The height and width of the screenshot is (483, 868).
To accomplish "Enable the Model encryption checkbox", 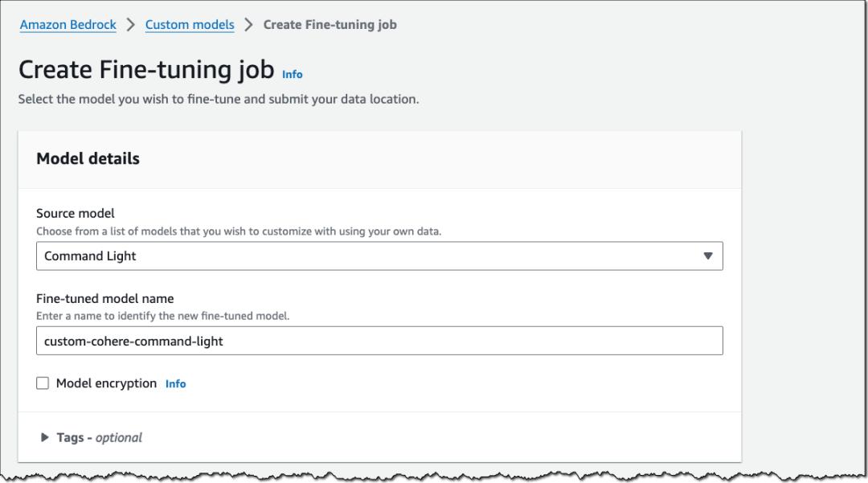I will [x=43, y=383].
